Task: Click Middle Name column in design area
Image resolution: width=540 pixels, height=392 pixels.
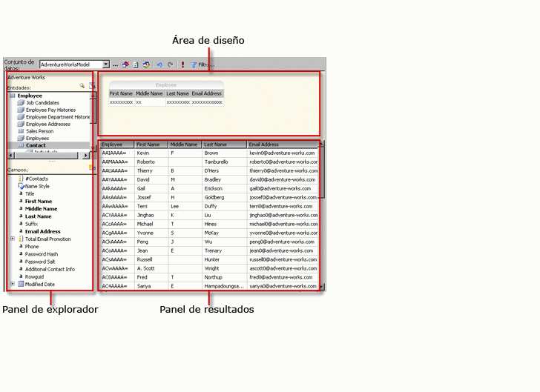Action: click(x=149, y=93)
